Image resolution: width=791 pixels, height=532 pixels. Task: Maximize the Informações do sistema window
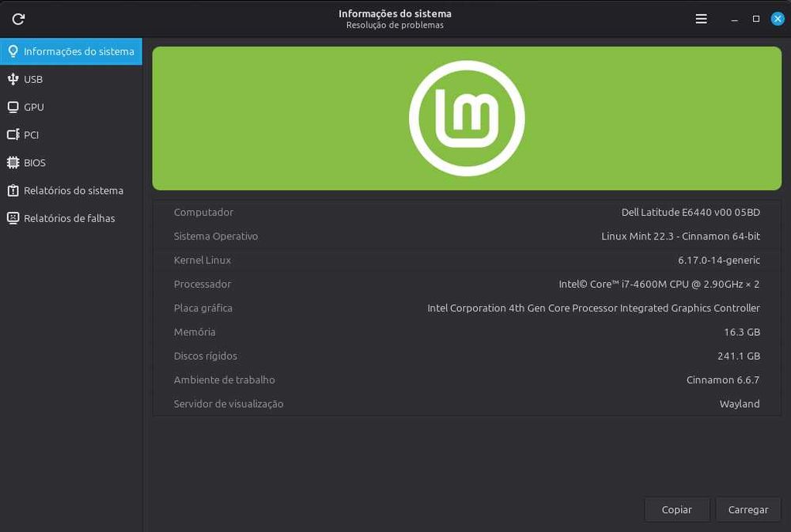[755, 19]
